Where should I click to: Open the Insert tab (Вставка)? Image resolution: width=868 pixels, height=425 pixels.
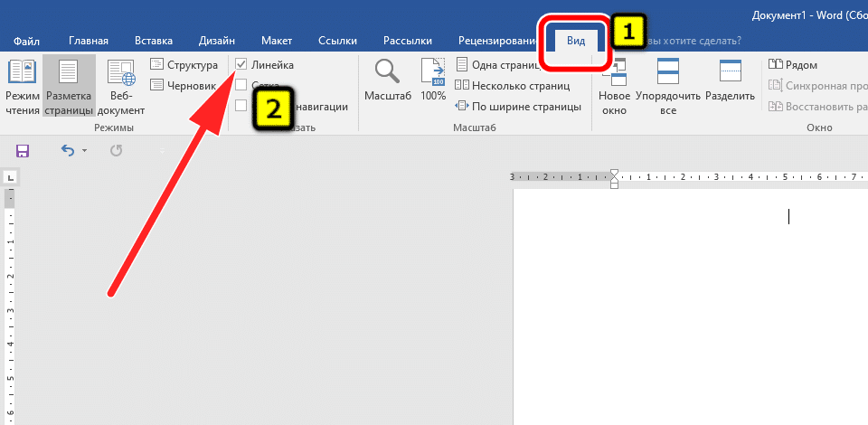154,41
